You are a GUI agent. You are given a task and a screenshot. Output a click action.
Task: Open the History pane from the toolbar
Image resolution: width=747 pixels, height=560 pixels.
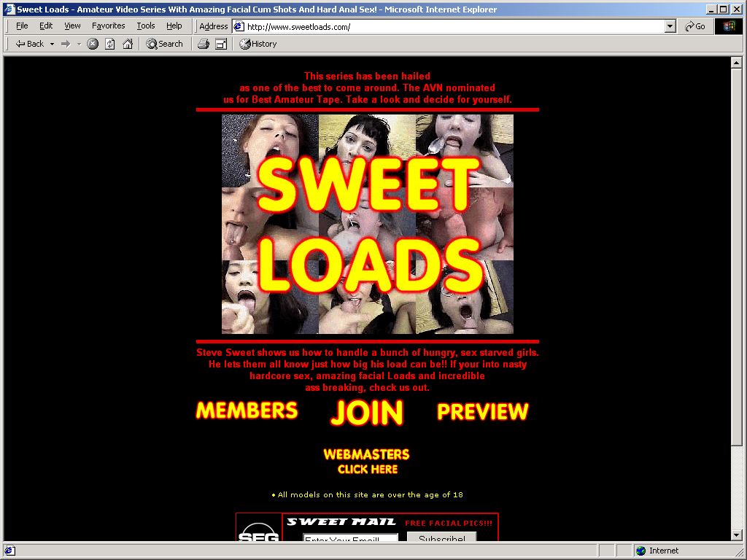pos(258,44)
